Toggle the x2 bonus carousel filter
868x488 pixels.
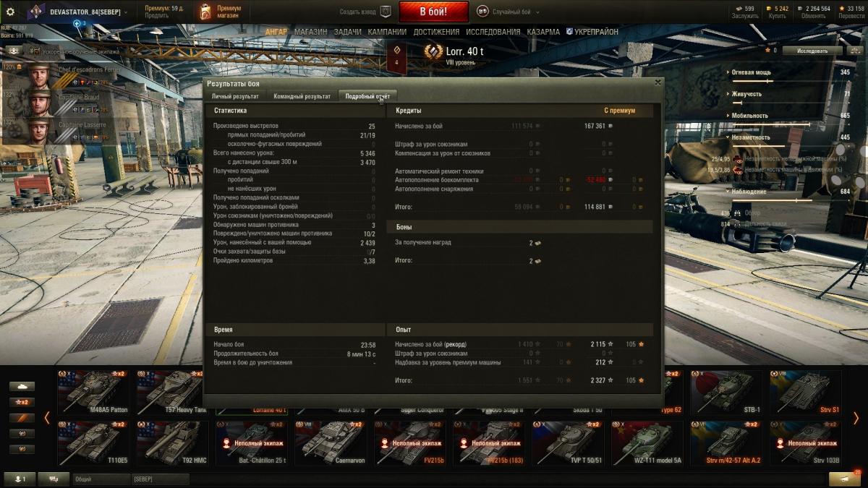(22, 402)
